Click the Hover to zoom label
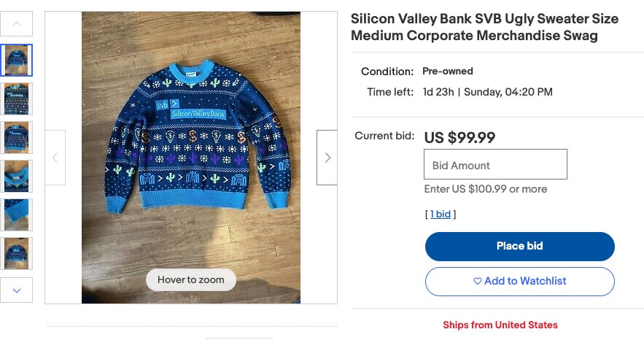The height and width of the screenshot is (340, 644). (x=191, y=279)
